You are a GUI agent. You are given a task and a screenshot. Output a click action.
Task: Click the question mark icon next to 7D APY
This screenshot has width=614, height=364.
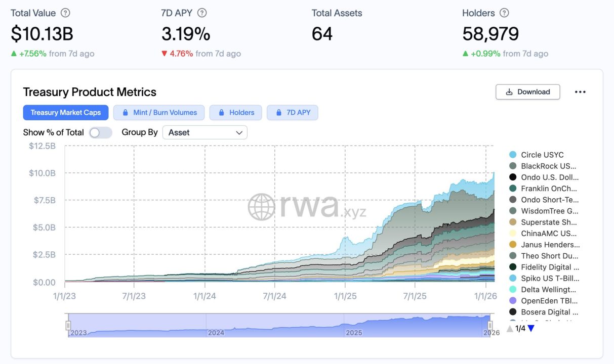coord(202,12)
